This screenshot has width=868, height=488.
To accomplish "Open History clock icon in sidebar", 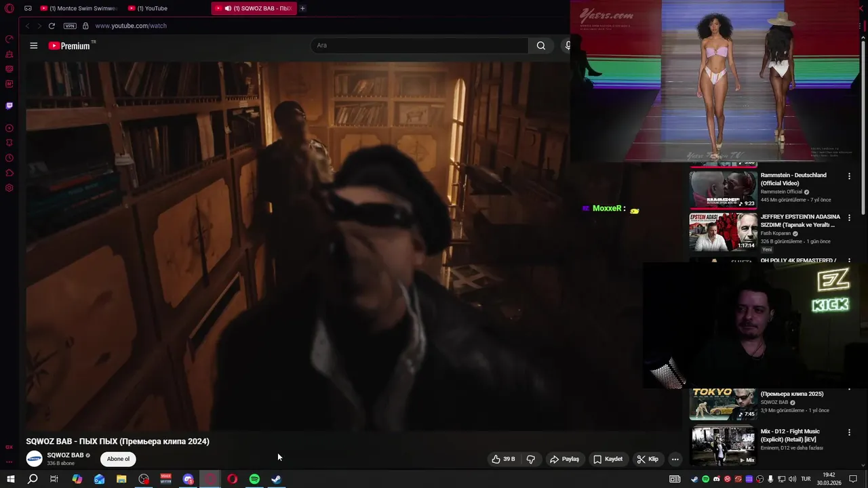I will 9,158.
